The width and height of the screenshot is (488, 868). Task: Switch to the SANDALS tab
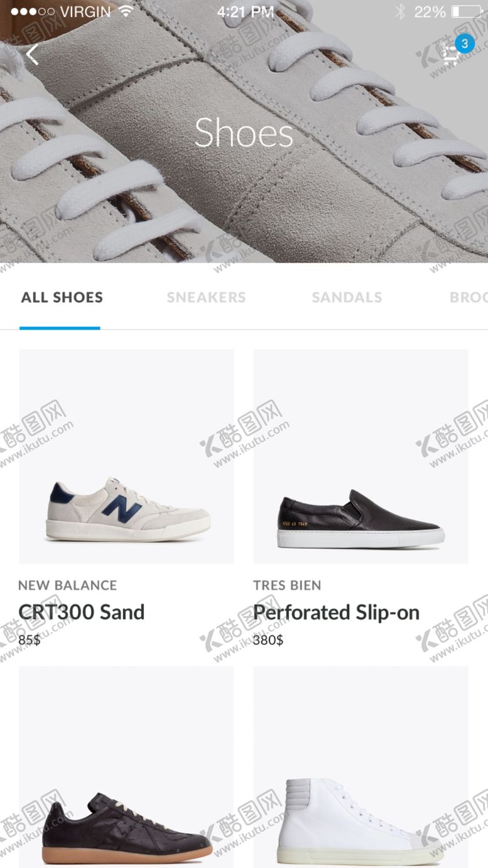click(347, 297)
